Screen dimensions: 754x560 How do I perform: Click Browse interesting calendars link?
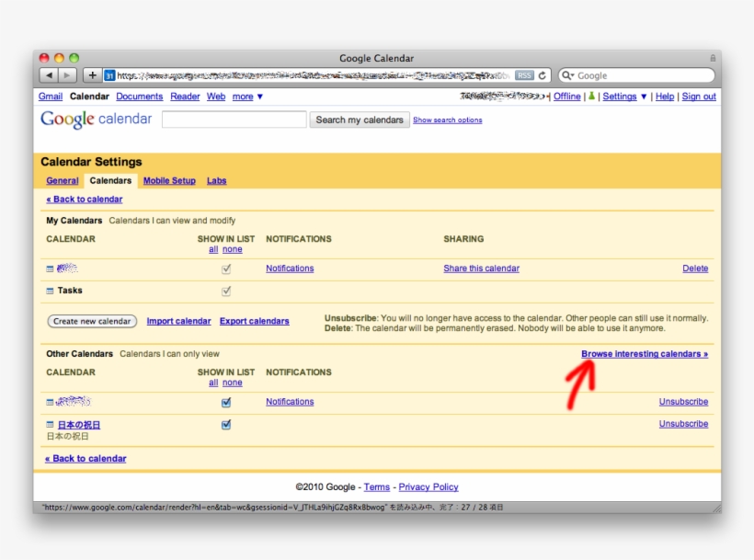645,354
